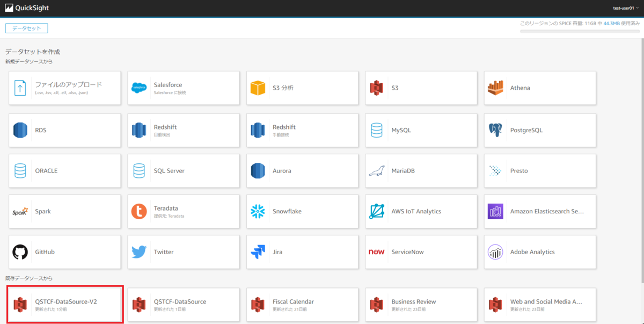The width and height of the screenshot is (644, 324).
Task: Click the 新規データソースから heading
Action: (29, 61)
